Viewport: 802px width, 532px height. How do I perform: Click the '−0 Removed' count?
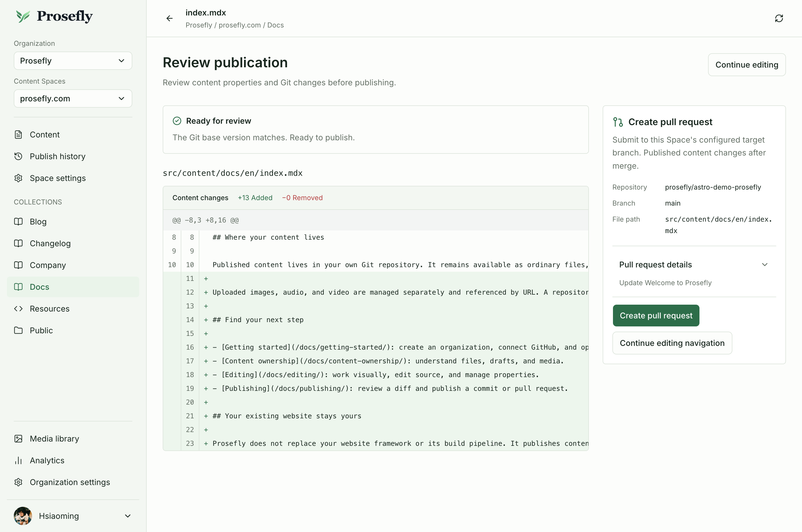[302, 198]
